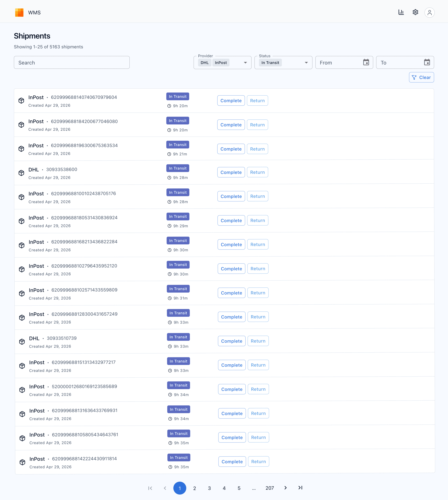The height and width of the screenshot is (500, 448).
Task: Return shipment 520000126801691235856​89
Action: click(x=258, y=389)
